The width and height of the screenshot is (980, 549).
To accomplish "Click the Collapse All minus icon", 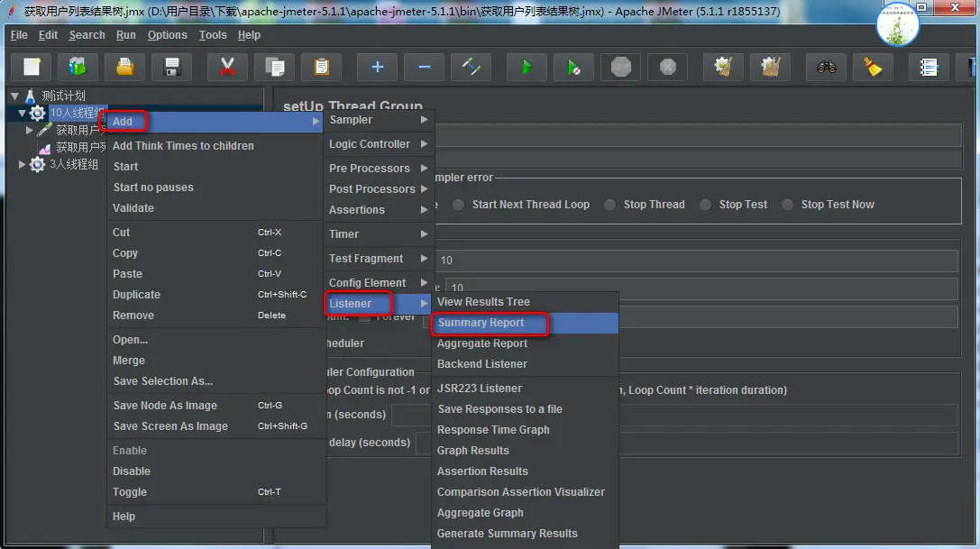I will coord(424,67).
